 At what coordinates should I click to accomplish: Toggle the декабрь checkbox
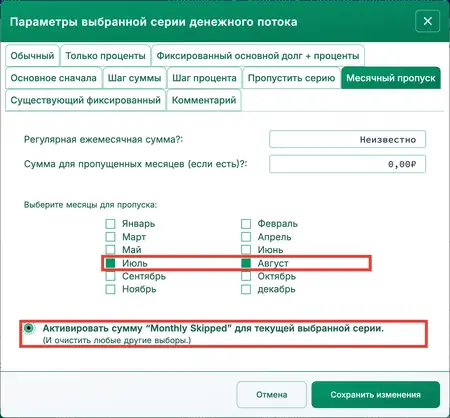tap(246, 289)
